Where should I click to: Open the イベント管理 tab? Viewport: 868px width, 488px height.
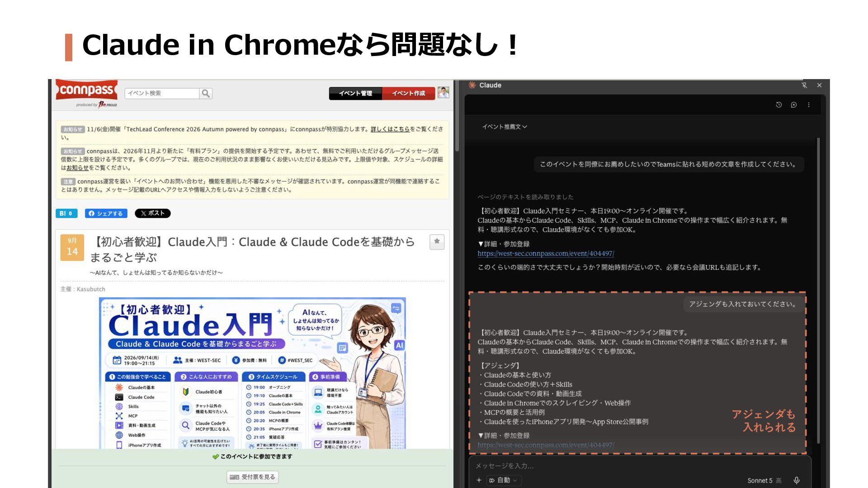coord(355,93)
